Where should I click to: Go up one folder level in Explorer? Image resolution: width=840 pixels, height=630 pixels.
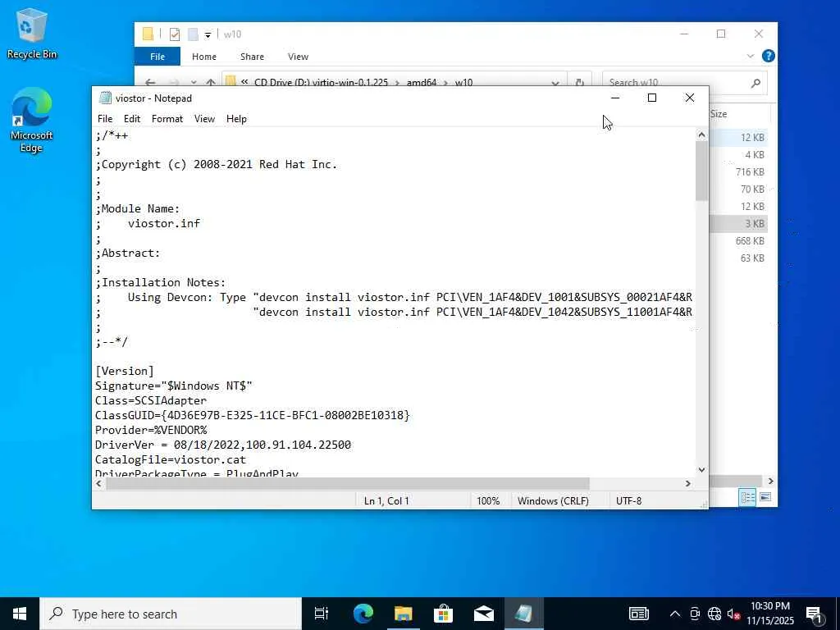click(x=211, y=82)
